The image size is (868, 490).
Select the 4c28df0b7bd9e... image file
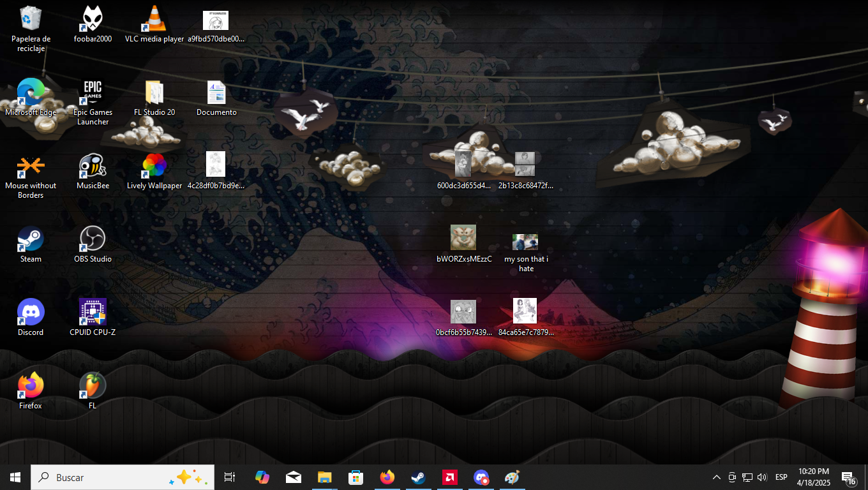[216, 171]
